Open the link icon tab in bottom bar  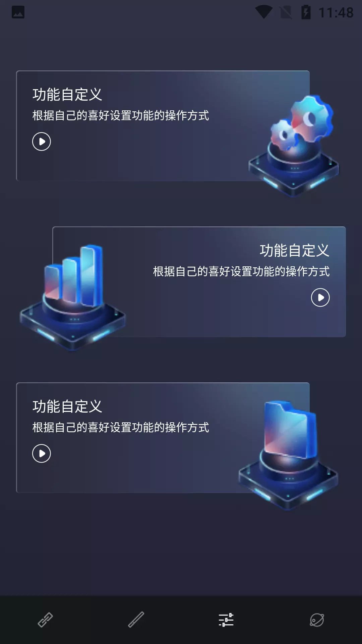point(45,620)
